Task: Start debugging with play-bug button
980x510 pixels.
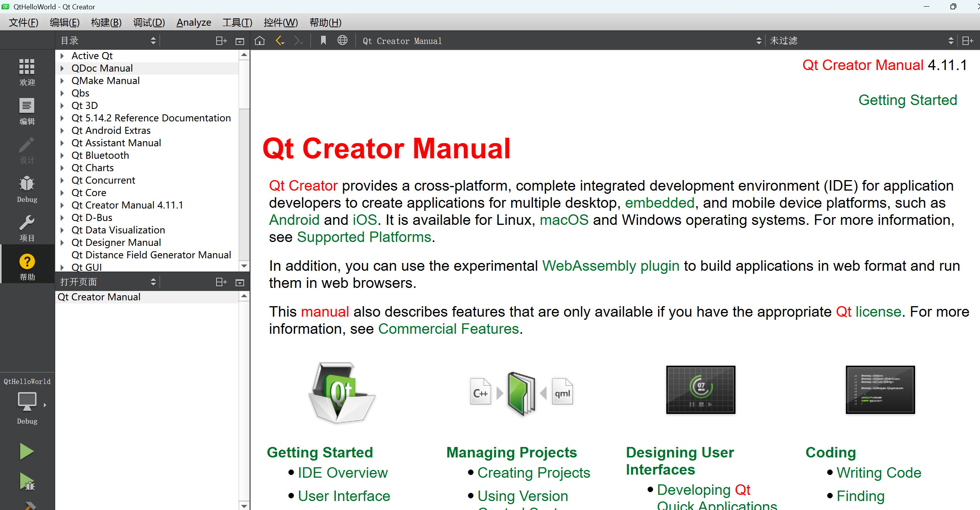Action: click(27, 482)
